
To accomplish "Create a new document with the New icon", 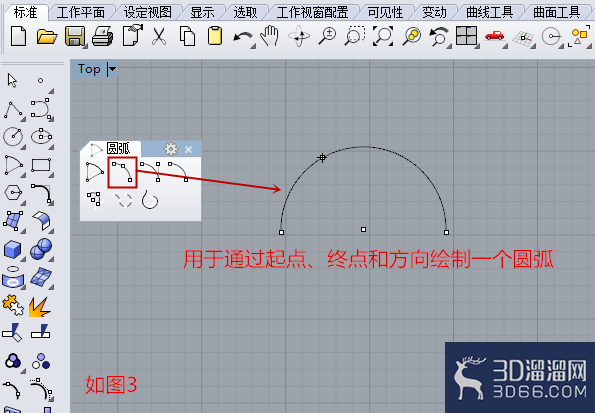I will [18, 36].
